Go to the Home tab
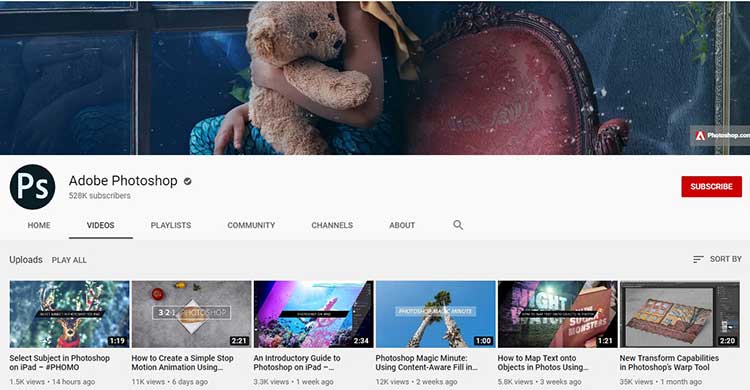Screen dimensions: 750x390 point(39,225)
